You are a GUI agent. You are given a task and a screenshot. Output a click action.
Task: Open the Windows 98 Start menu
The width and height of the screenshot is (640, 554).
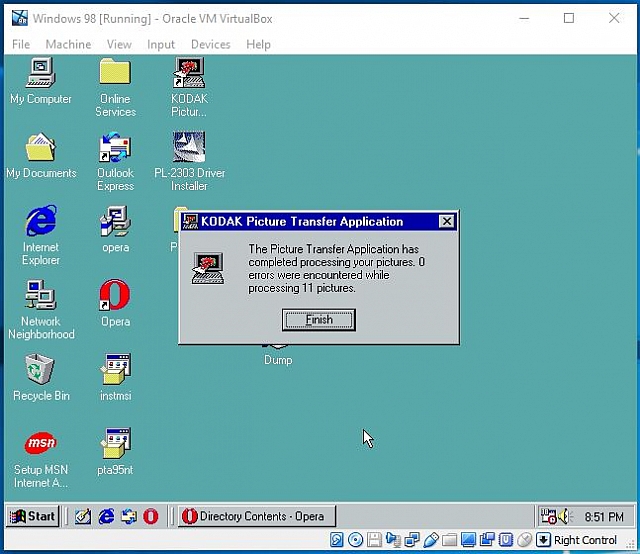33,516
